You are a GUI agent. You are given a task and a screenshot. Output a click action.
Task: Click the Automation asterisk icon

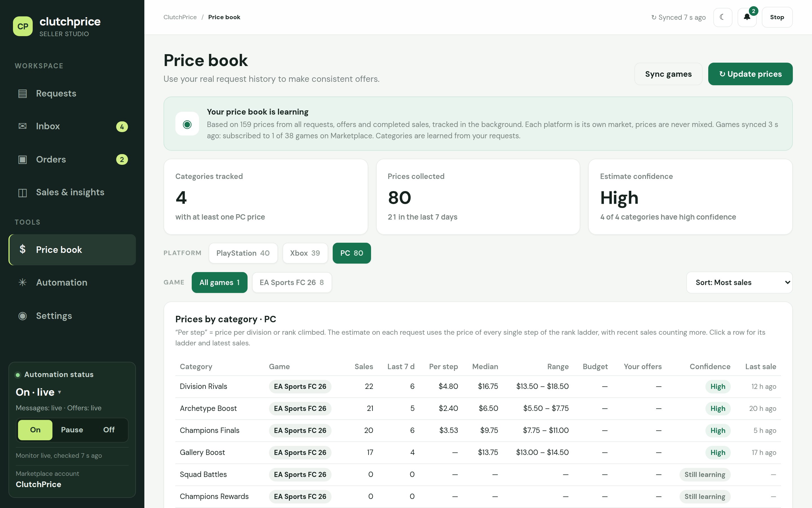(23, 282)
